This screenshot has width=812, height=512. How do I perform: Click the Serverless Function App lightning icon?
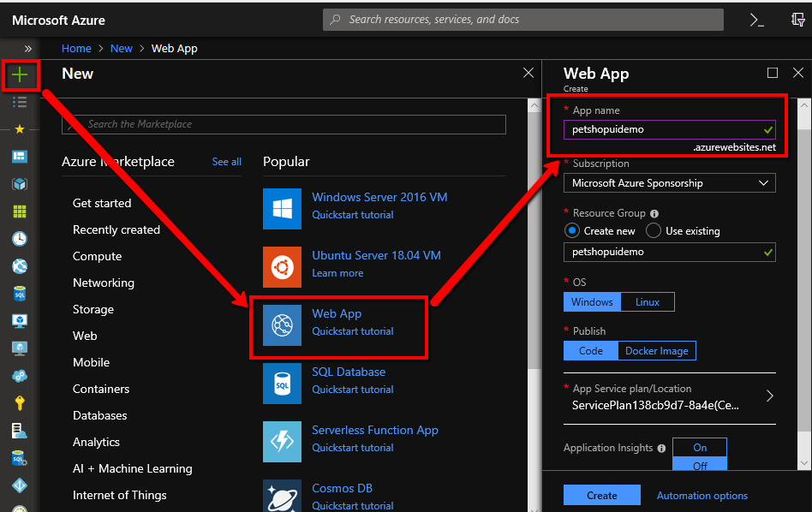click(283, 442)
